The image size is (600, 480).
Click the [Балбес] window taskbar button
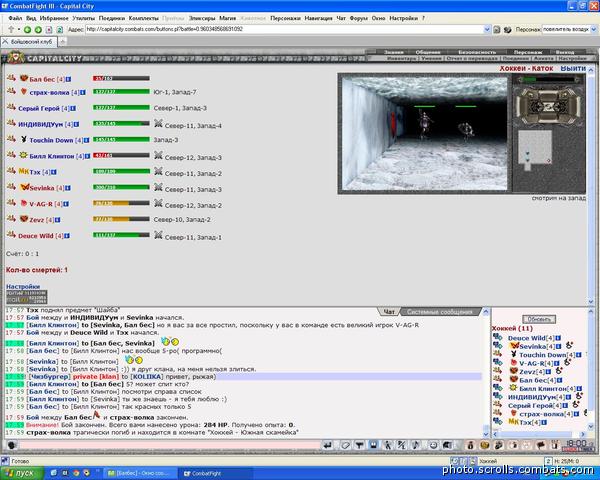tap(140, 473)
